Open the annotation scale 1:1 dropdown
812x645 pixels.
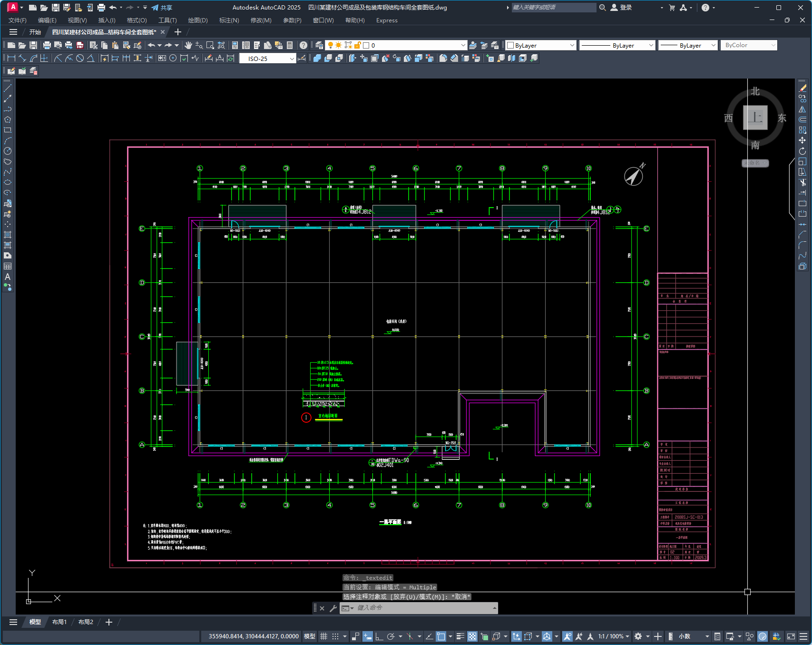click(614, 636)
